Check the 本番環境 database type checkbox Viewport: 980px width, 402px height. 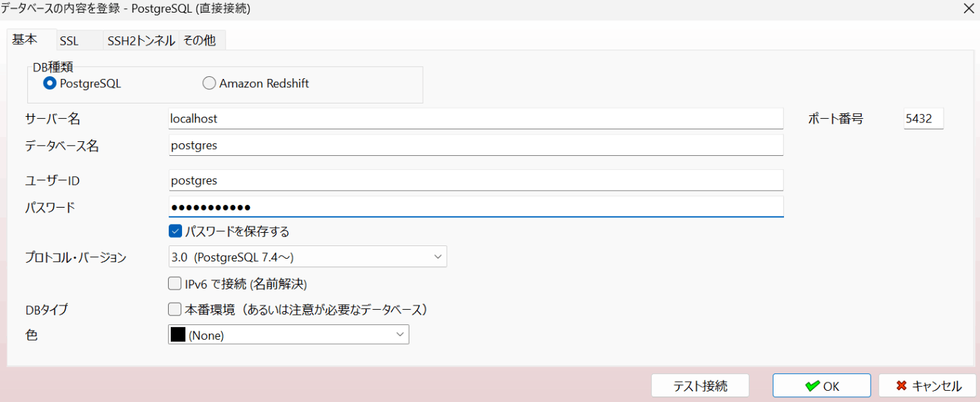point(175,309)
